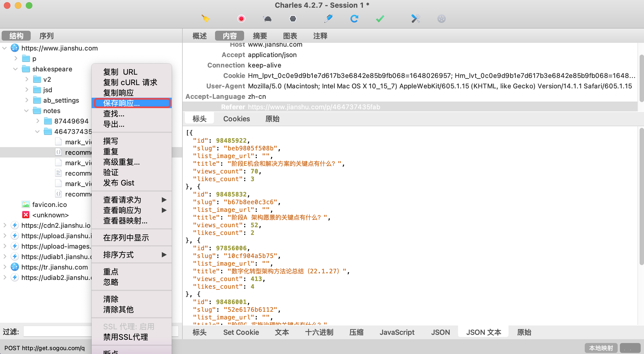Switch response view to JSON tab

click(440, 332)
